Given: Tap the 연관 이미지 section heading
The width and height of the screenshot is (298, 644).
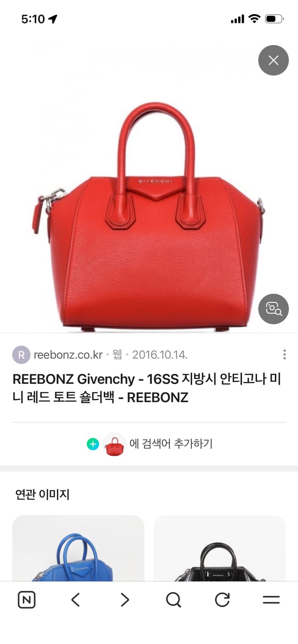Looking at the screenshot, I should [42, 495].
